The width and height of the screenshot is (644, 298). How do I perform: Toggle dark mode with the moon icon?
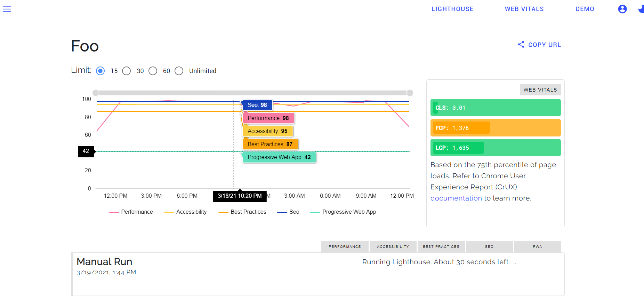point(641,9)
